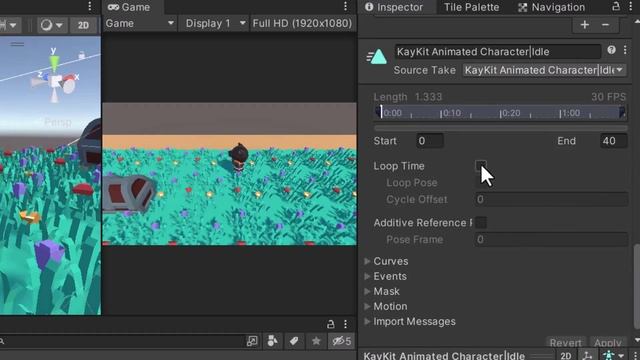Click the timeline ruler at 0:10
The width and height of the screenshot is (640, 360).
451,113
